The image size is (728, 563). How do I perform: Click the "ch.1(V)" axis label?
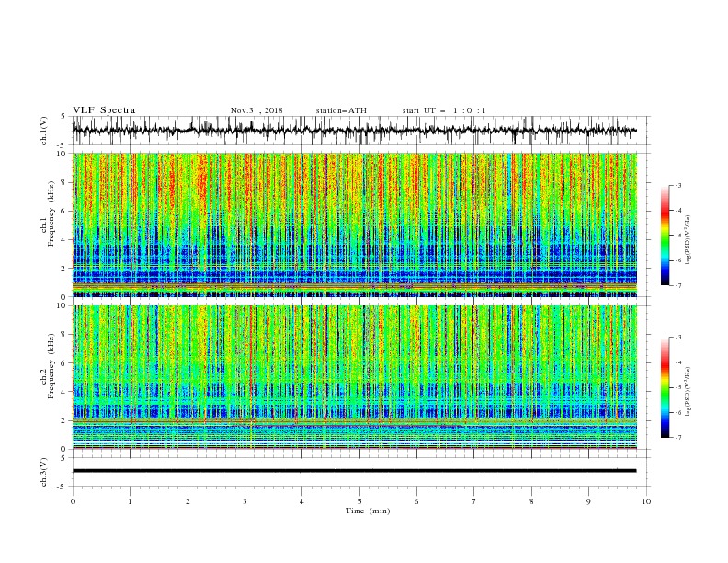pos(44,131)
